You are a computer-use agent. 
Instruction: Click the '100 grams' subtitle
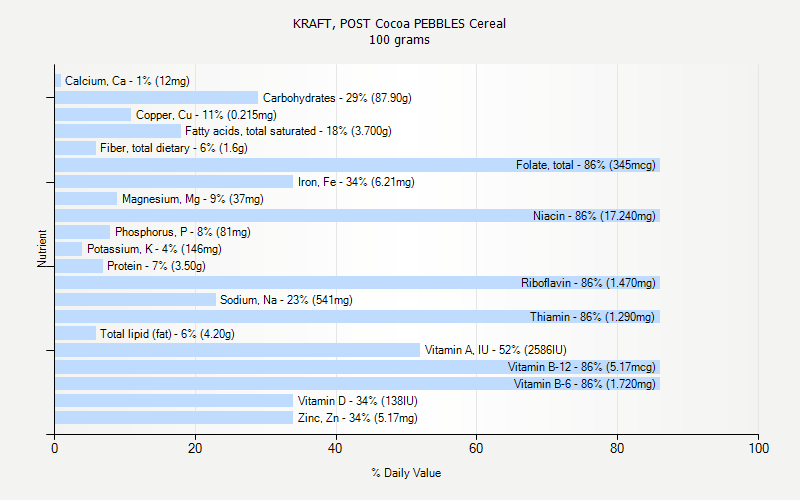point(399,40)
